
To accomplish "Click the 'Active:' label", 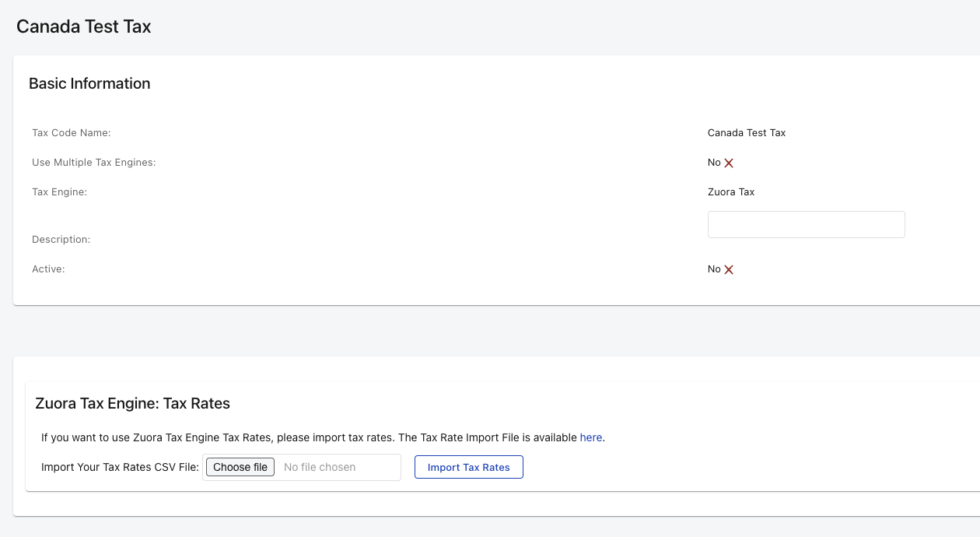I will click(x=48, y=269).
